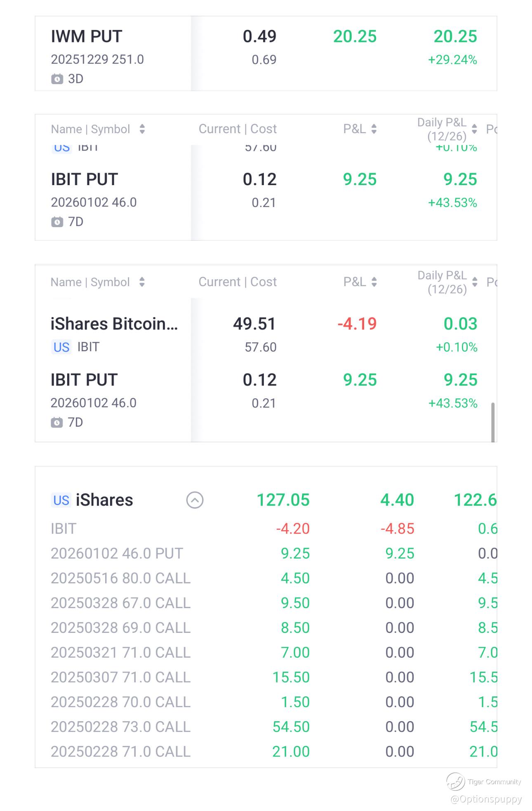
Task: Open the @Optionspuppy profile watermark
Action: [486, 799]
